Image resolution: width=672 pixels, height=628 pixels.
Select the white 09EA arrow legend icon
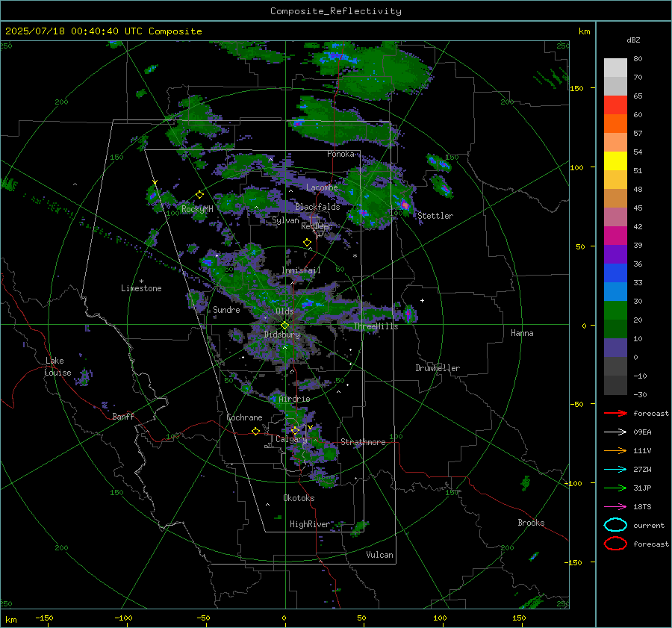[x=615, y=432]
